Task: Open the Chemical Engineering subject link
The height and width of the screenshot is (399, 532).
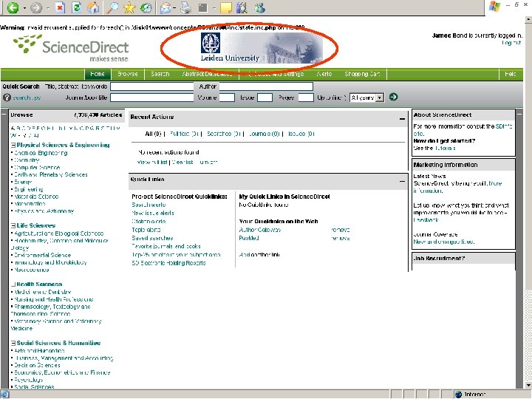Action: point(41,153)
